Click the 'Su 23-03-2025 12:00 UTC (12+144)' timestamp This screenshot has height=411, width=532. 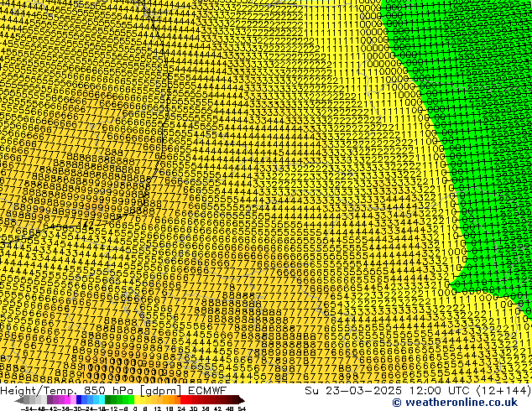click(418, 391)
